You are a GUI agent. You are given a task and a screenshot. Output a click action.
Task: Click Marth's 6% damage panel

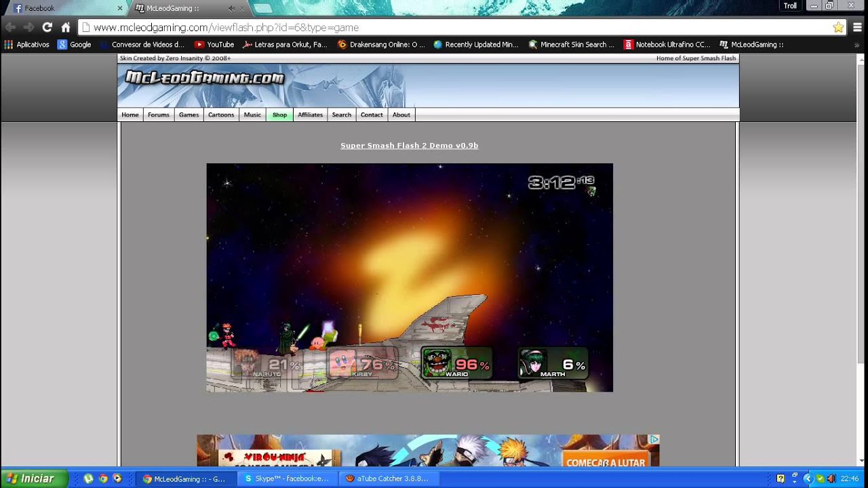553,363
